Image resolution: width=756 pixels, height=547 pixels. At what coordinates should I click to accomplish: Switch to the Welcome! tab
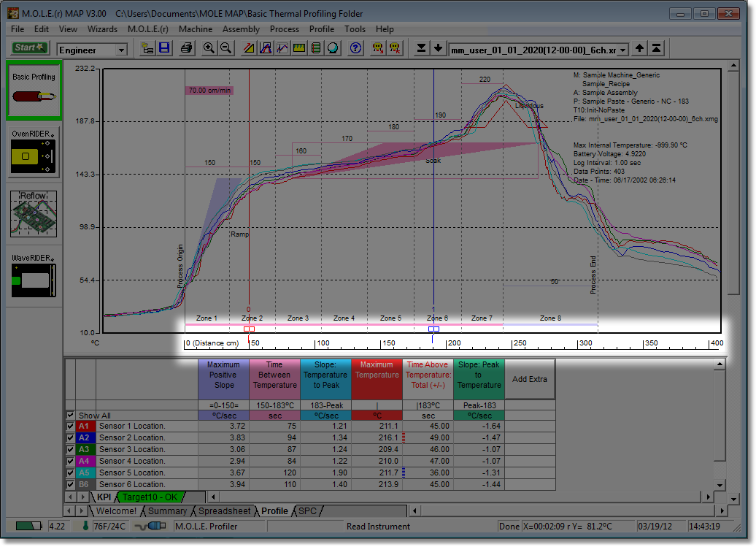point(117,510)
